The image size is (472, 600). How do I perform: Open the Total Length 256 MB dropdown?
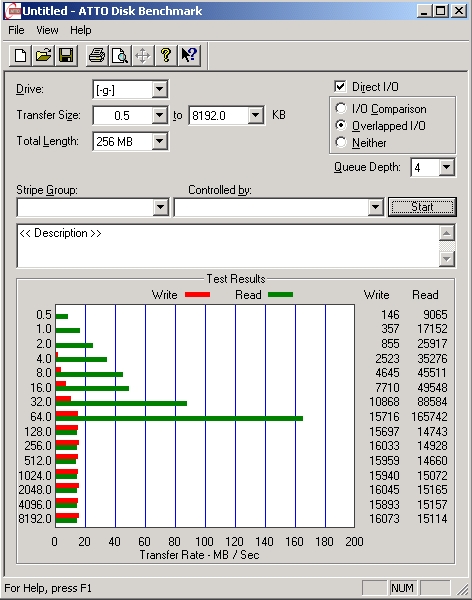coord(159,142)
